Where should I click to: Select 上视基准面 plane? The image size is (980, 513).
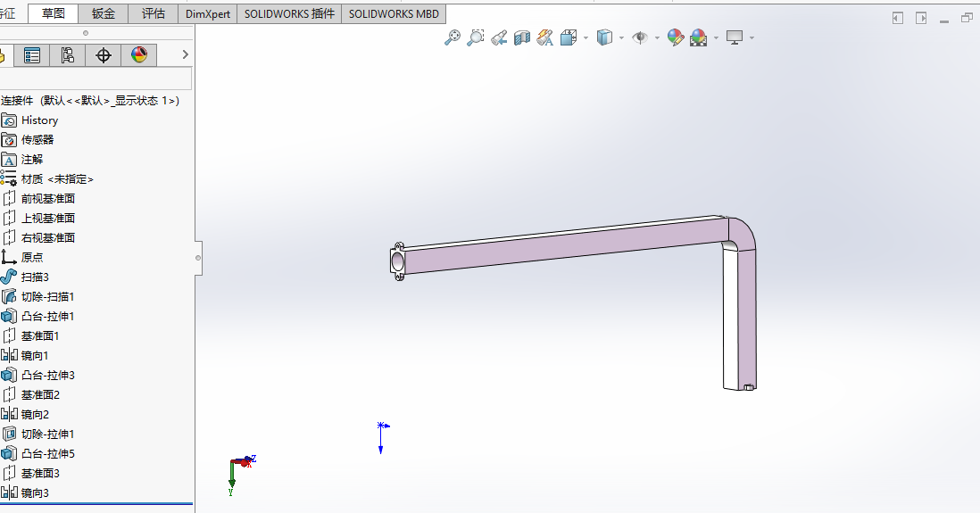tap(48, 218)
